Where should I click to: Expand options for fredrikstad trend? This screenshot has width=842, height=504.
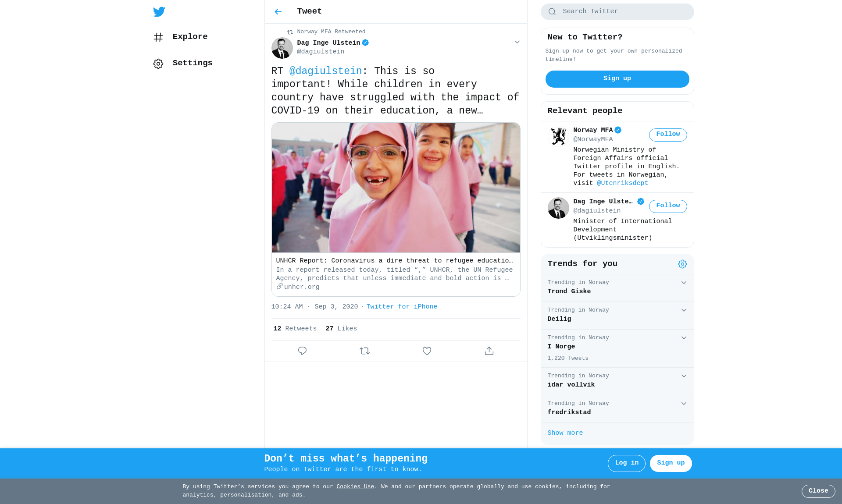click(x=684, y=404)
